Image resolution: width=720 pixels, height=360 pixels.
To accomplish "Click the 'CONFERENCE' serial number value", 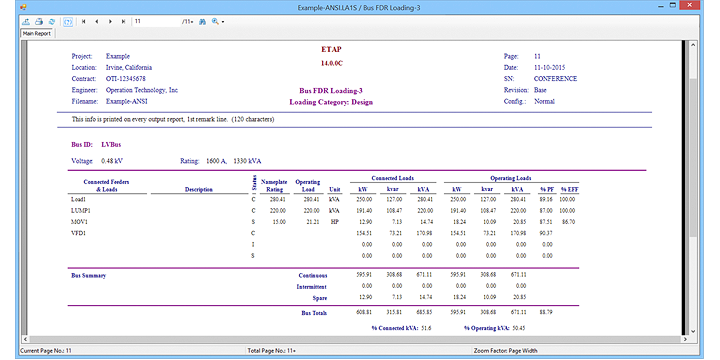I will click(556, 79).
